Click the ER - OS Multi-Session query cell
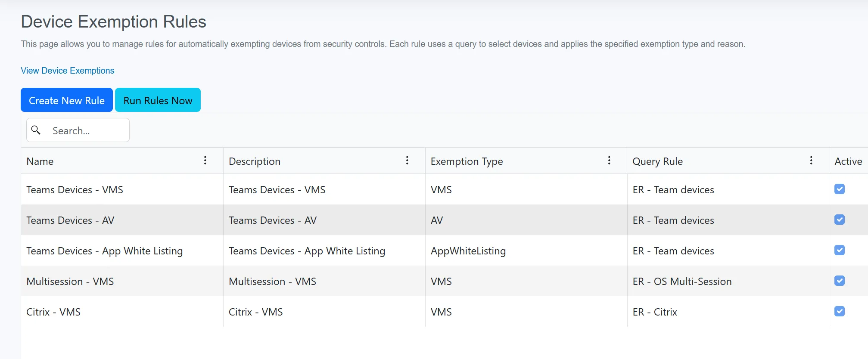868x359 pixels. point(682,282)
